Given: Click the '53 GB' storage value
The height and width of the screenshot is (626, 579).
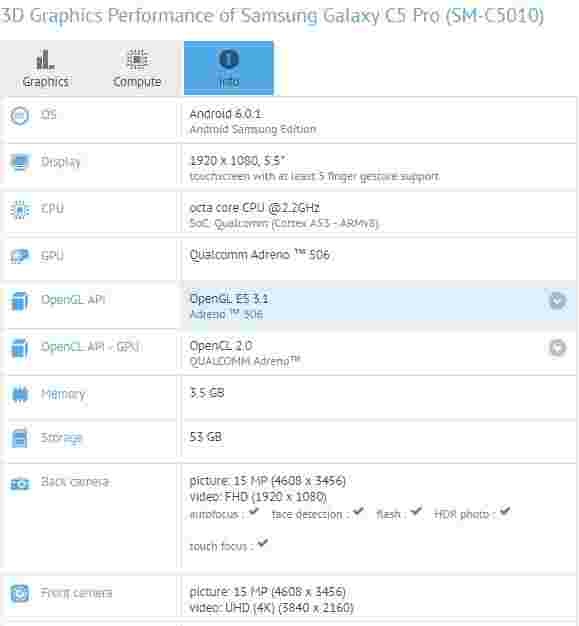Looking at the screenshot, I should pos(205,437).
